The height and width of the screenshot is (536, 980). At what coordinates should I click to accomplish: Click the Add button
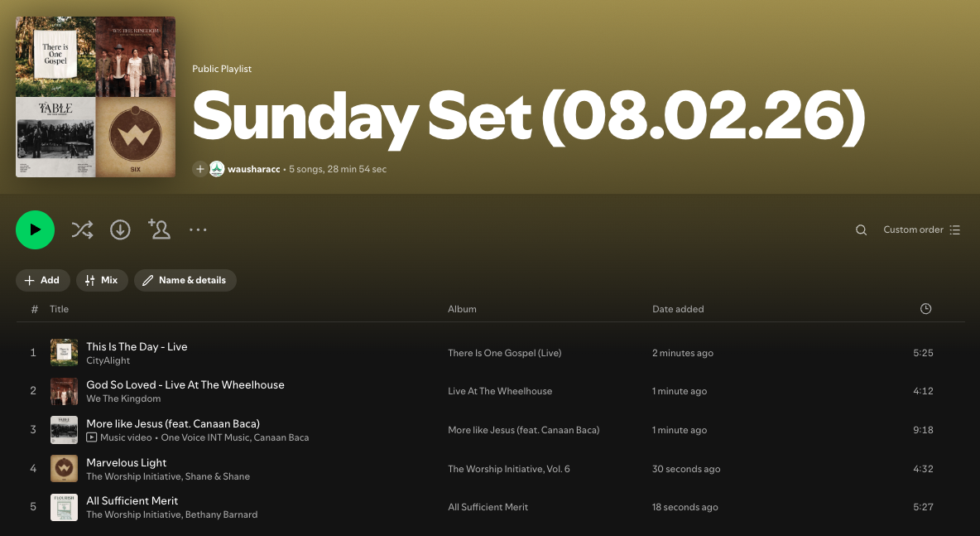[42, 280]
